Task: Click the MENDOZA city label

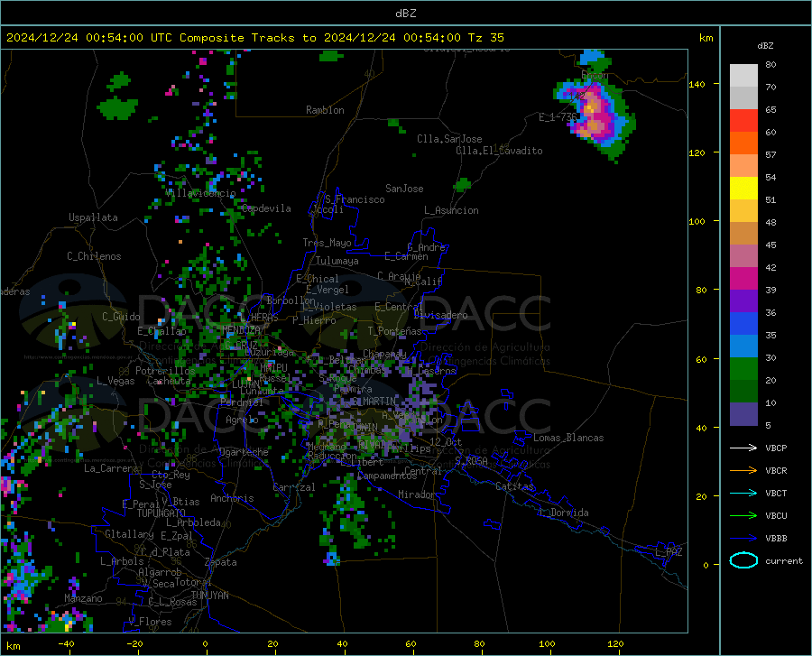Action: click(241, 329)
